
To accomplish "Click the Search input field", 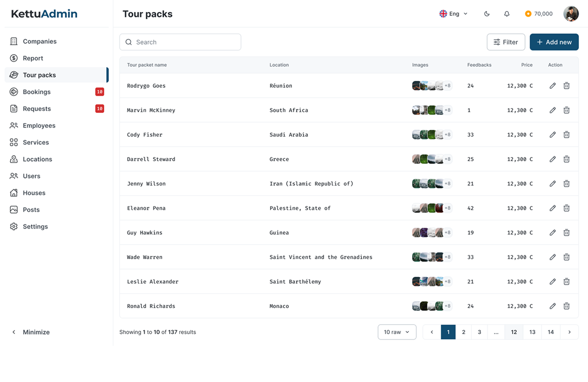I will point(180,42).
